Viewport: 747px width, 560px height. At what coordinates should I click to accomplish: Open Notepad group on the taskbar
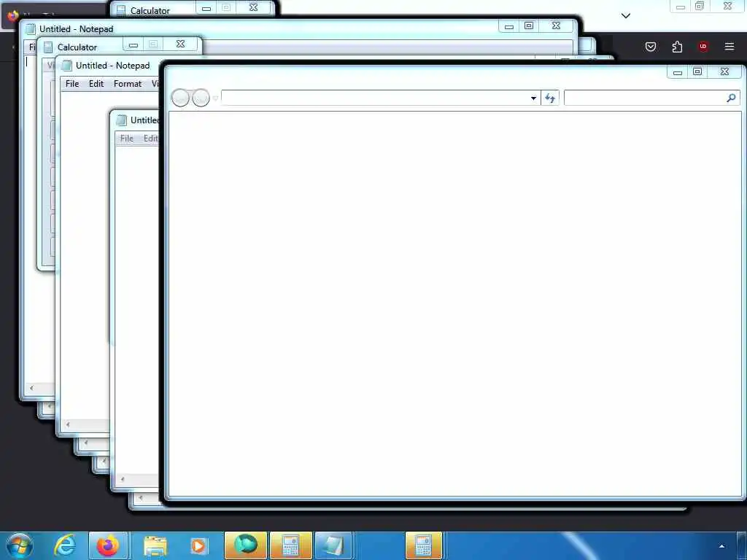tap(334, 545)
